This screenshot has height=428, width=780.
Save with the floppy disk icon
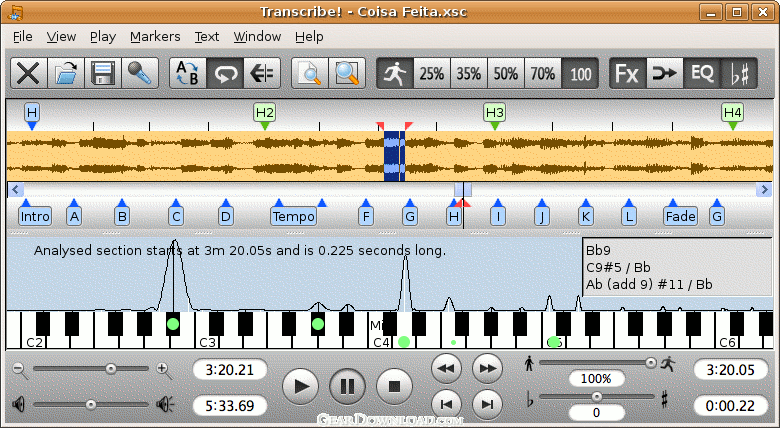click(x=103, y=74)
